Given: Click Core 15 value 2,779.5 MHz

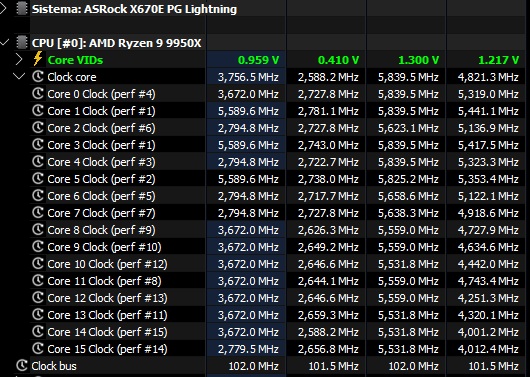Looking at the screenshot, I should click(x=248, y=349).
